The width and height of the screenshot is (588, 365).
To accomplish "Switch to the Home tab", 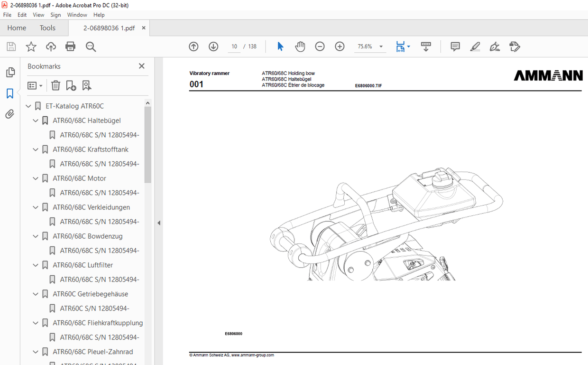I will click(17, 28).
